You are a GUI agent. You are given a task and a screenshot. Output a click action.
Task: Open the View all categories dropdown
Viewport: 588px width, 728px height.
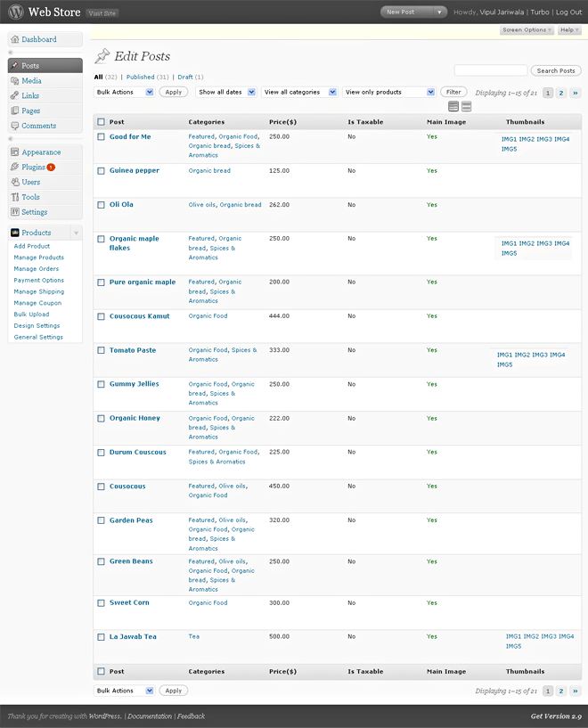(299, 92)
